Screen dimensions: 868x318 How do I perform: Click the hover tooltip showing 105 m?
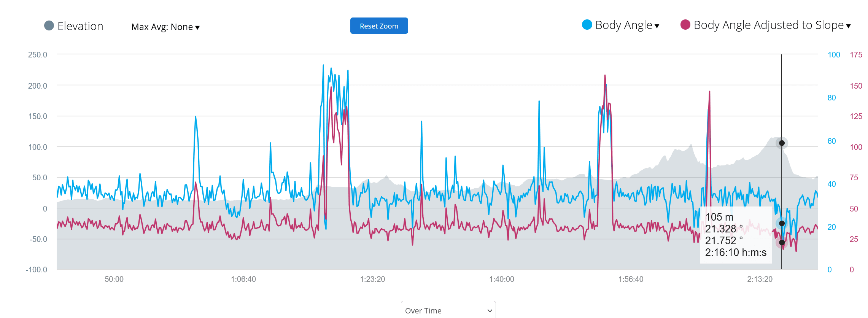(736, 235)
